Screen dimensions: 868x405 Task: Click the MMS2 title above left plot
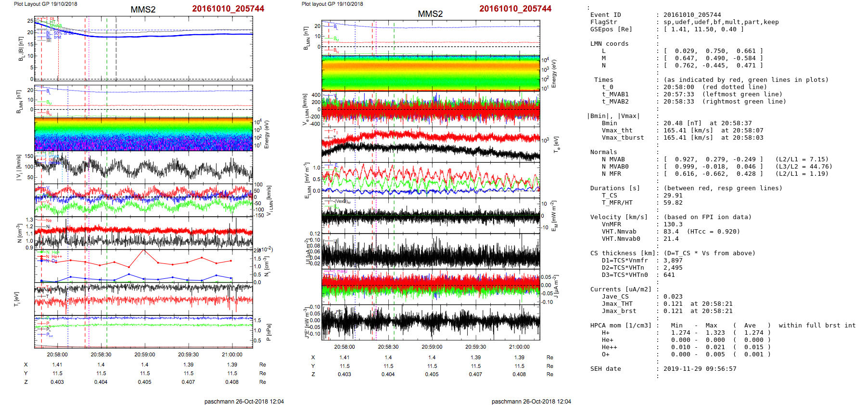pyautogui.click(x=143, y=10)
